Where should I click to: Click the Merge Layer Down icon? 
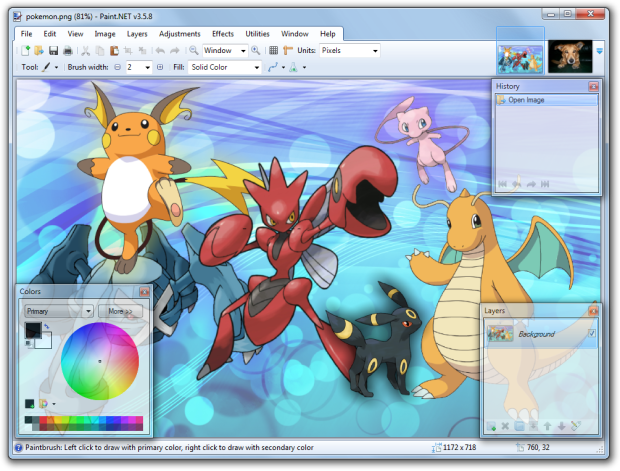pos(533,426)
